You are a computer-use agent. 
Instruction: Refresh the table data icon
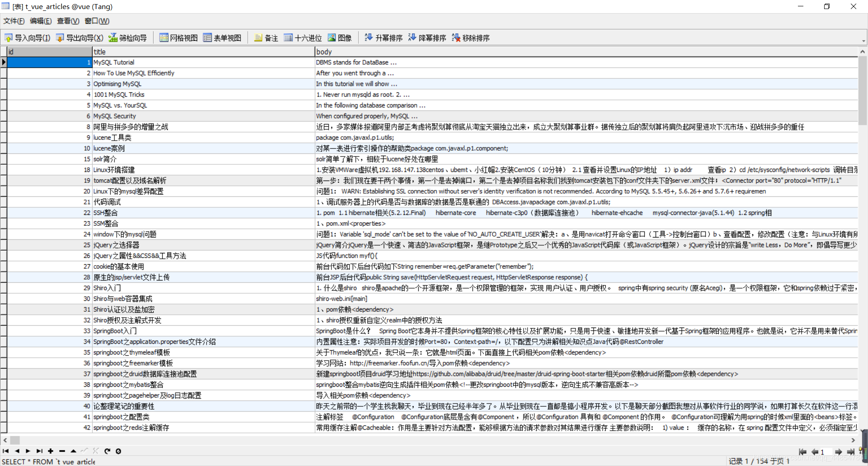coord(107,451)
